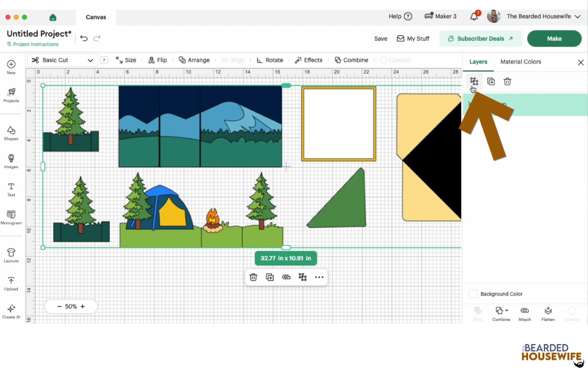The height and width of the screenshot is (374, 588).
Task: Open Project Instructions link
Action: click(x=33, y=44)
